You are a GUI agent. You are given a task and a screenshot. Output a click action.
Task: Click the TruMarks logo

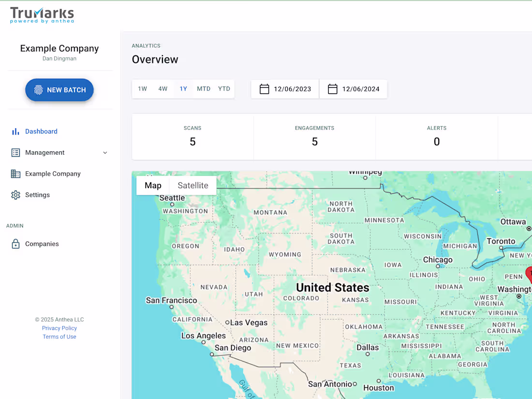(42, 15)
